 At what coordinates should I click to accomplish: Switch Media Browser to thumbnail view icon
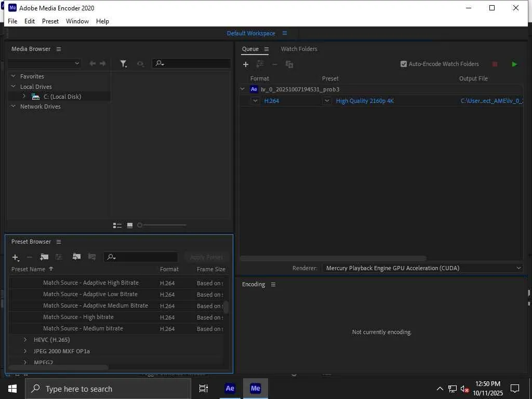pos(129,225)
